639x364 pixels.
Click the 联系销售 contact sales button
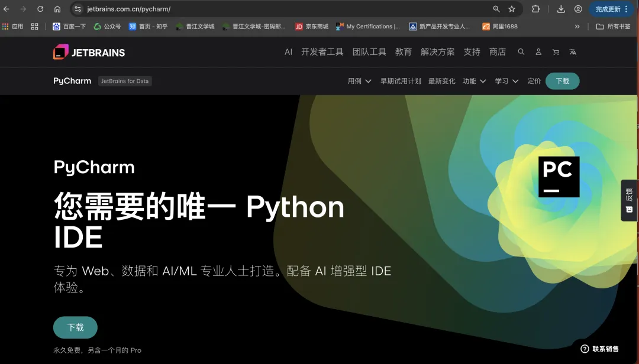[x=599, y=349]
